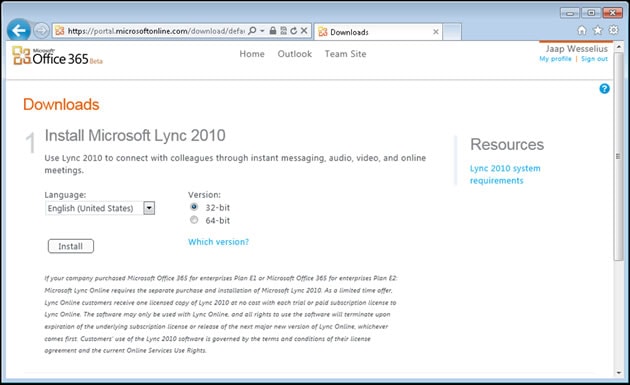Open Favorites with the star icon
Screen dimensions: 630x385
pyautogui.click(x=598, y=30)
